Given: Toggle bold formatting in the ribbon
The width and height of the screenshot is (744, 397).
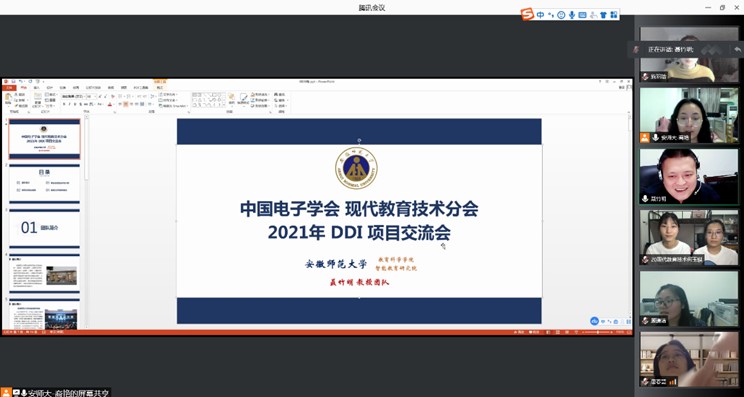Looking at the screenshot, I should click(64, 104).
